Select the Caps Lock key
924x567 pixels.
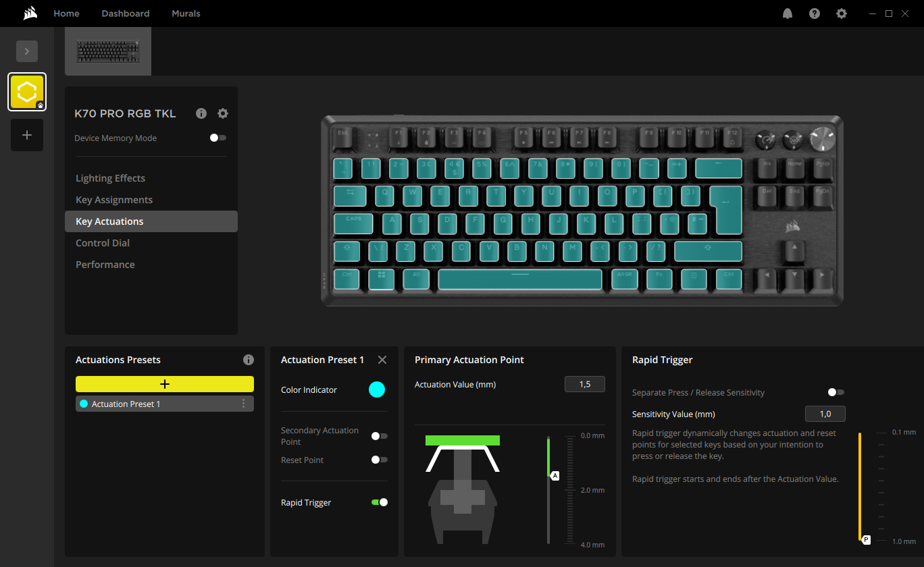pyautogui.click(x=353, y=224)
